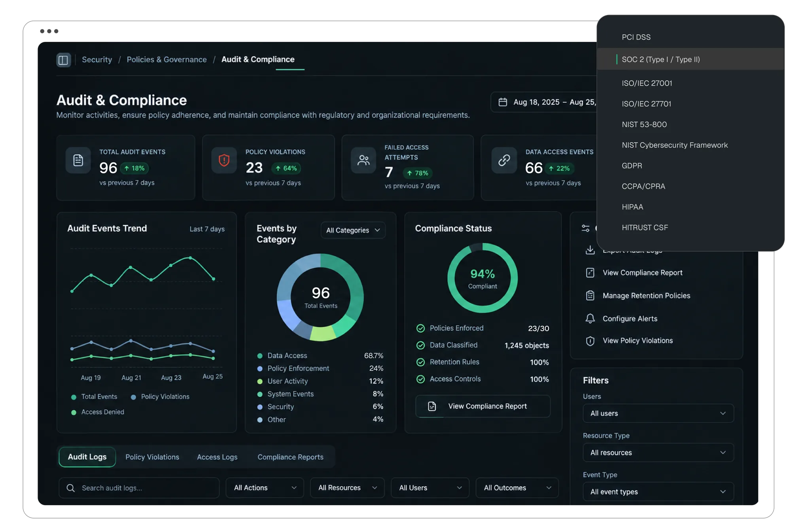This screenshot has height=532, width=791.
Task: Click the Export Audit Logs download icon
Action: (x=590, y=250)
